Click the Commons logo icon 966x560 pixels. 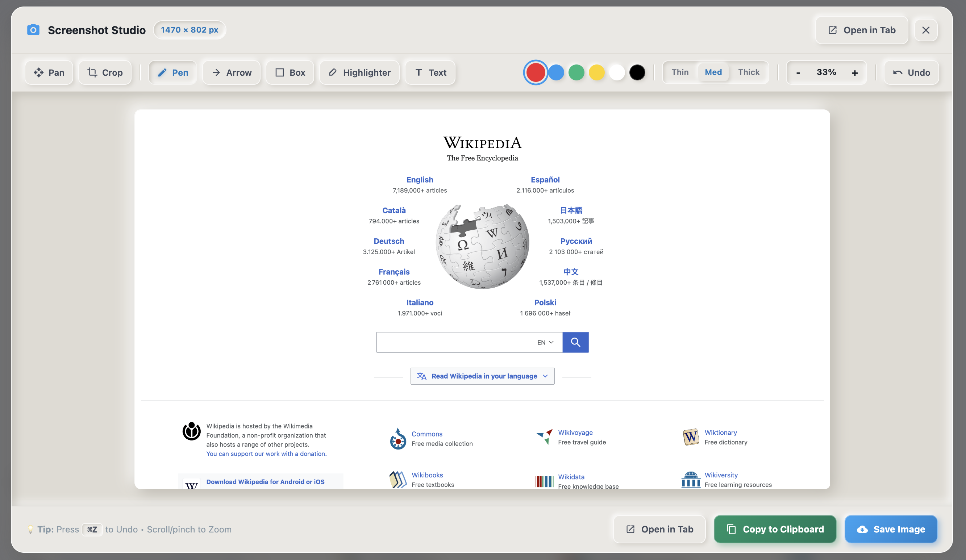398,439
